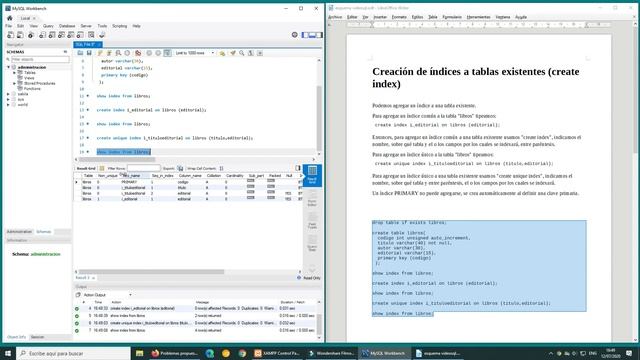
Task: Expand the sys schema
Action: (8, 99)
